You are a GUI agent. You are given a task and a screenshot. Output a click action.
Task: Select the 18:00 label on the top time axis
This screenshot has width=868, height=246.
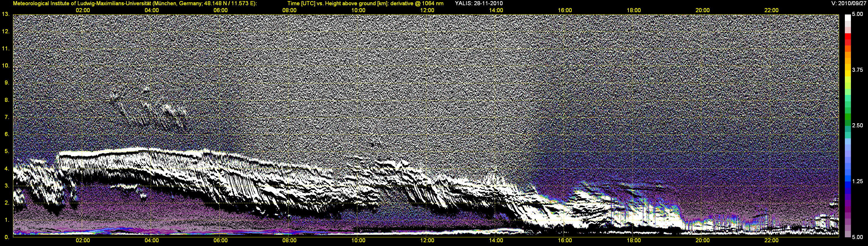(634, 10)
